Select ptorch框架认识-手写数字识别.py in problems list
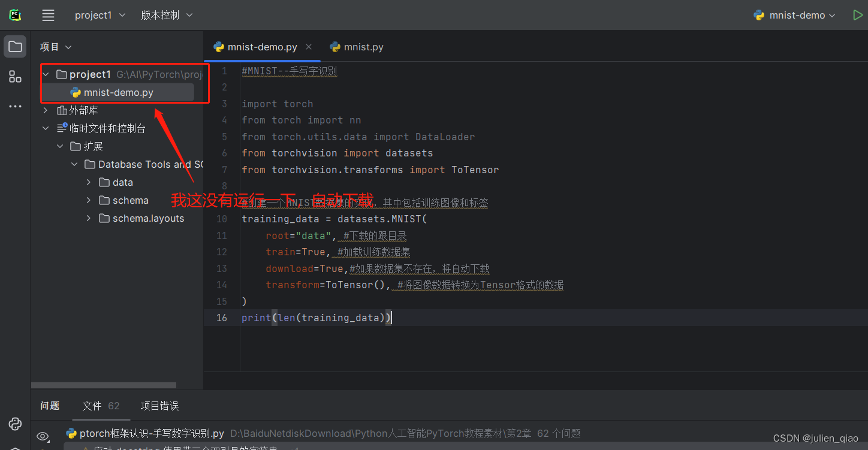Viewport: 868px width, 450px height. pyautogui.click(x=145, y=433)
